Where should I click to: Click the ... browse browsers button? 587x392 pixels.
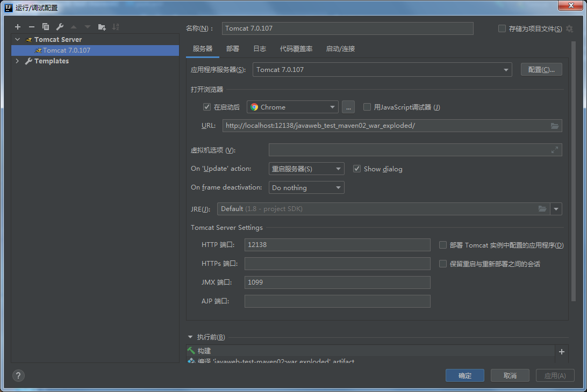click(348, 107)
